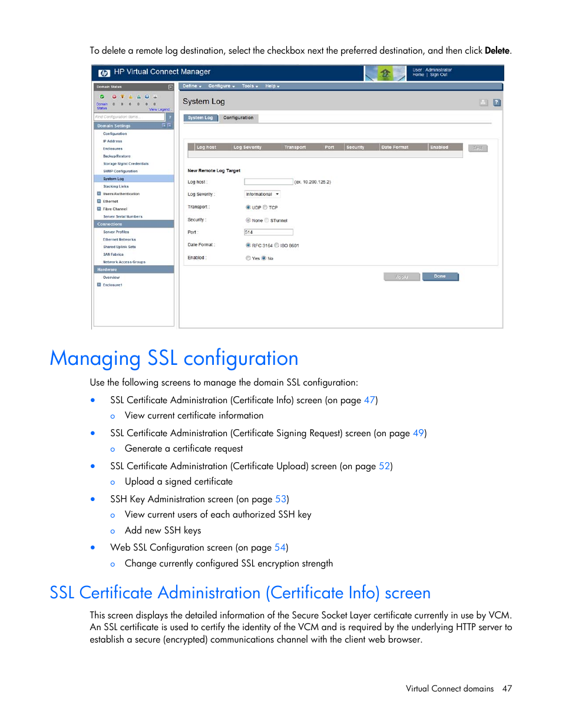Open the Configure menu

[222, 86]
